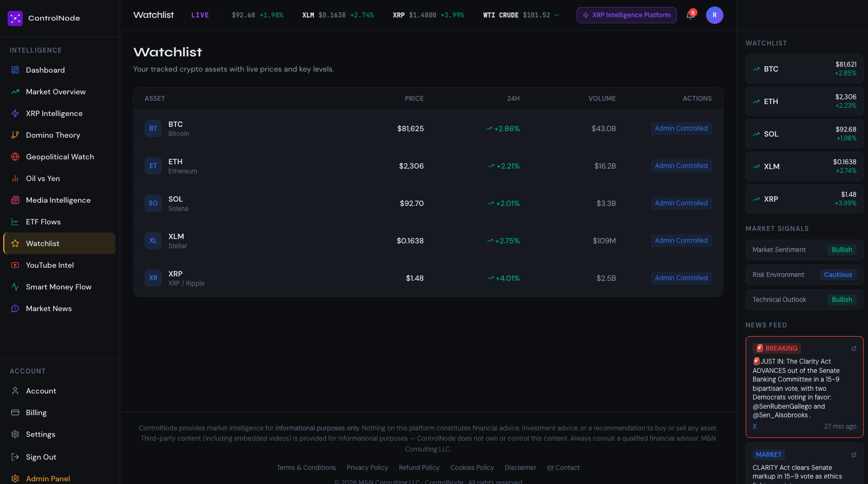
Task: Click Admin Controlled in XRP row
Action: click(x=681, y=278)
